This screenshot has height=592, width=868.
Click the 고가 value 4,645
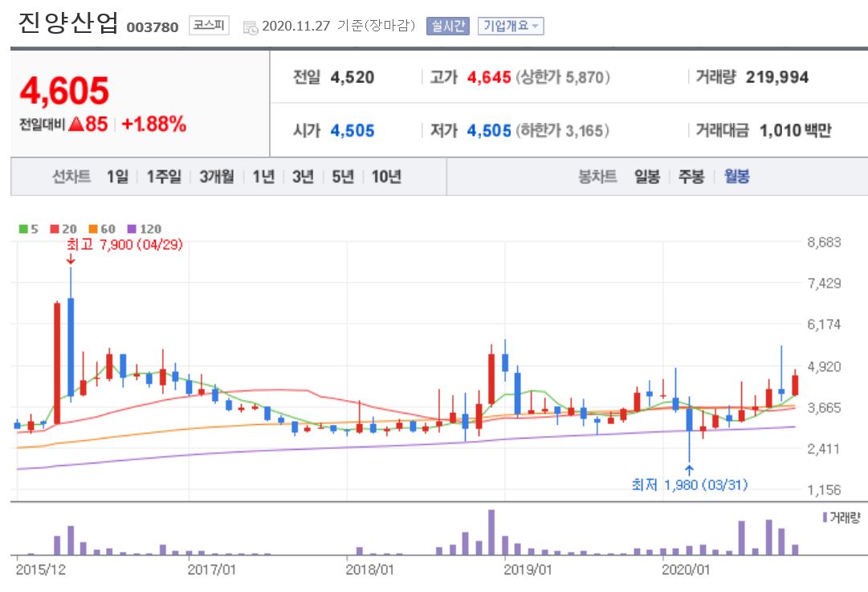click(489, 77)
